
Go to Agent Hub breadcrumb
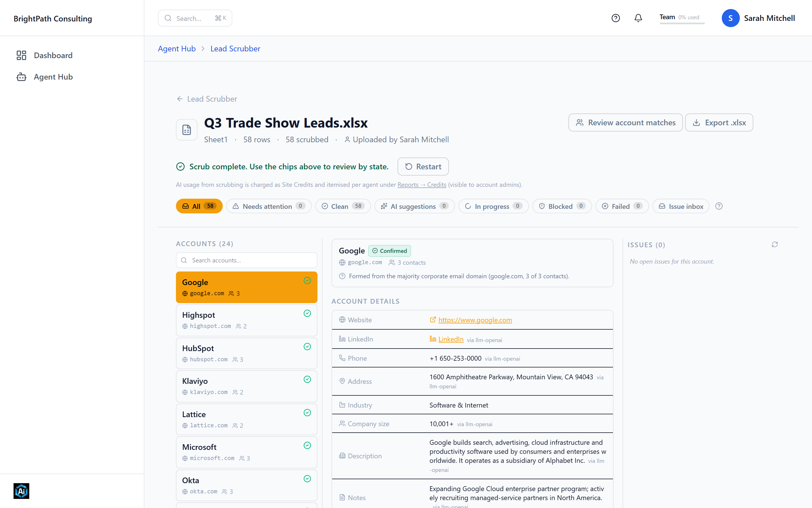pos(177,49)
